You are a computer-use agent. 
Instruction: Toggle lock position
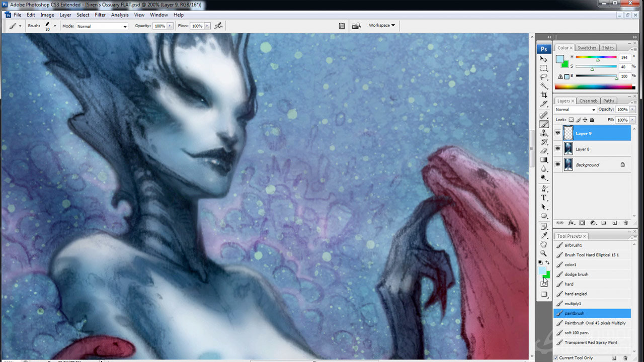pos(585,120)
